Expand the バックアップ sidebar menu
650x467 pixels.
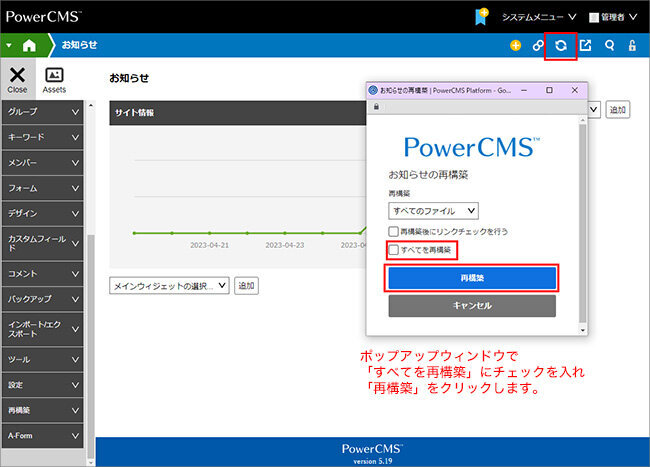coord(42,299)
